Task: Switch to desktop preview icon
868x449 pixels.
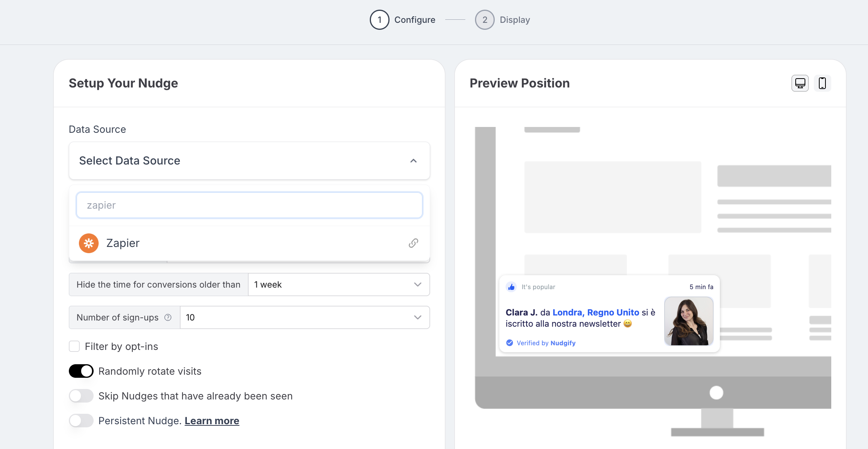Action: point(800,83)
